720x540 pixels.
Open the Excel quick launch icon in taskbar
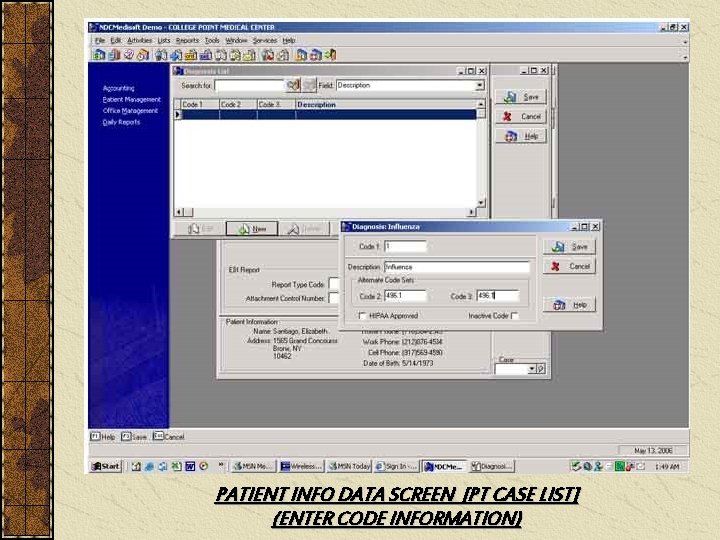pos(176,467)
